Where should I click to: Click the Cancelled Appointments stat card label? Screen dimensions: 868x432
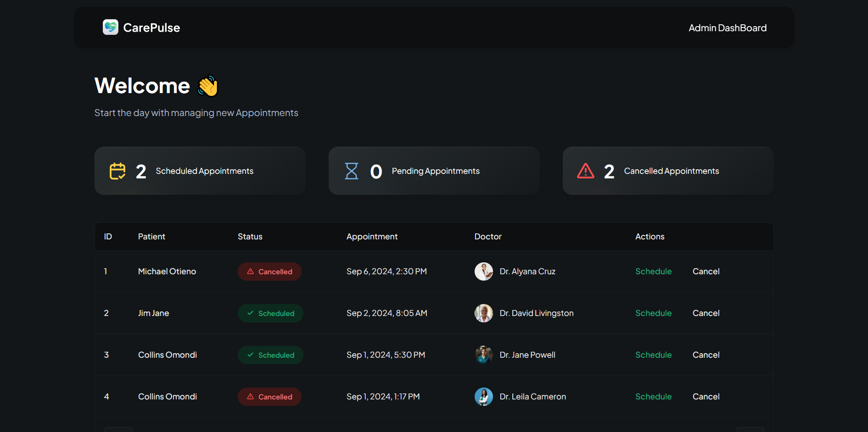[x=671, y=171]
